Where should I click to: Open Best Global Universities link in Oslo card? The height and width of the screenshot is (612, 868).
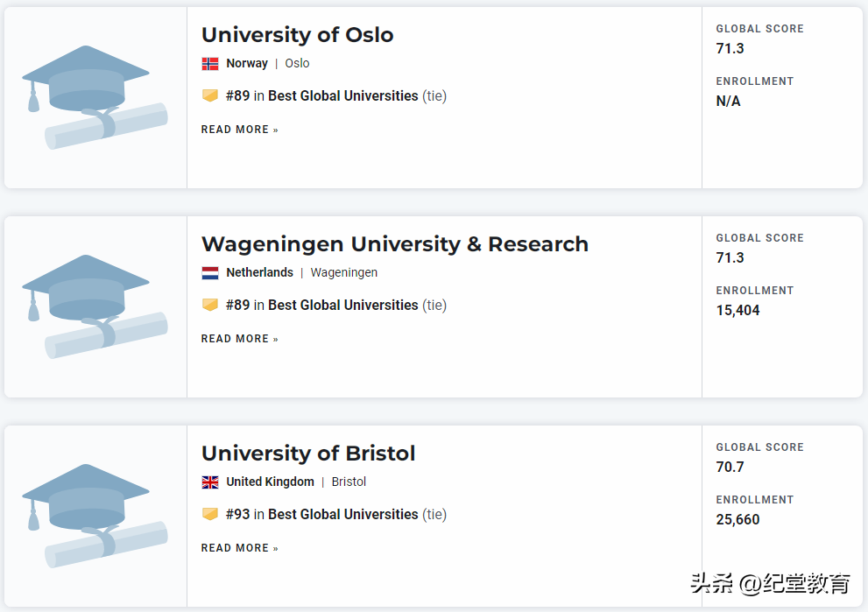[342, 96]
